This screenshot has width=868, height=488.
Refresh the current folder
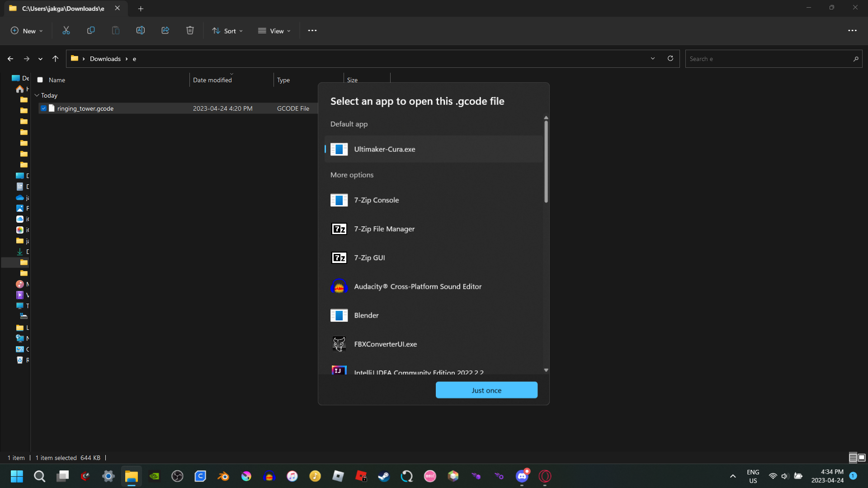click(670, 59)
